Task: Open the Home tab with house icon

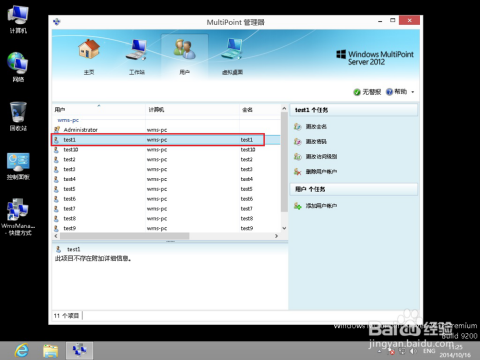Action: point(89,57)
